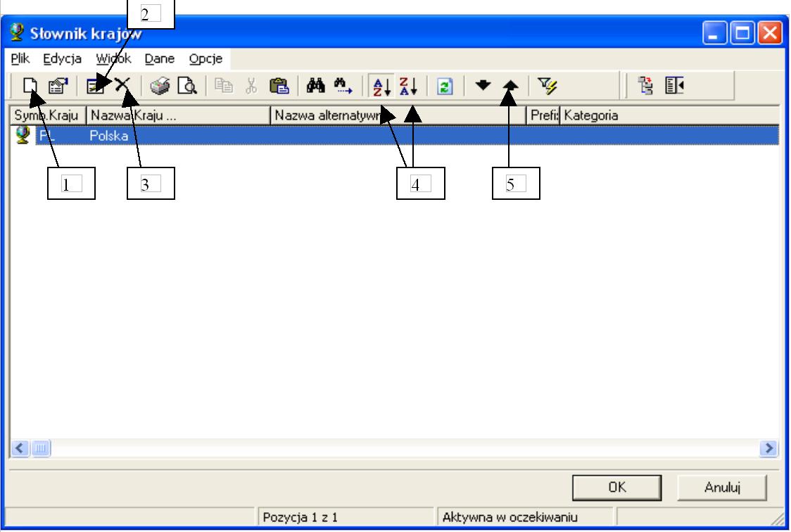Click the Anuluj button

pos(722,487)
